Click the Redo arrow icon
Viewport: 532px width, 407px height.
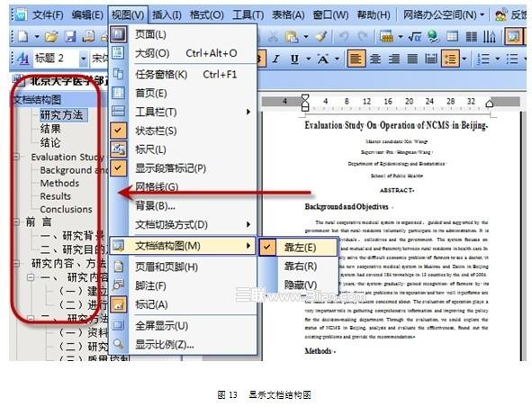(363, 37)
